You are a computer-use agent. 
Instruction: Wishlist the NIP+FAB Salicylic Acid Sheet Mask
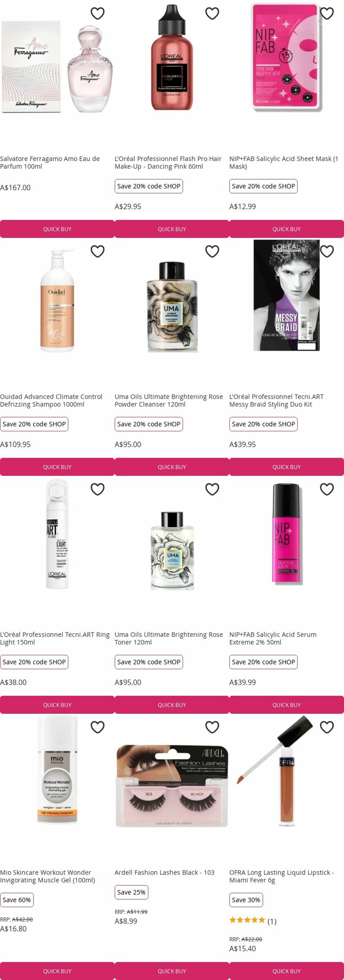point(327,14)
